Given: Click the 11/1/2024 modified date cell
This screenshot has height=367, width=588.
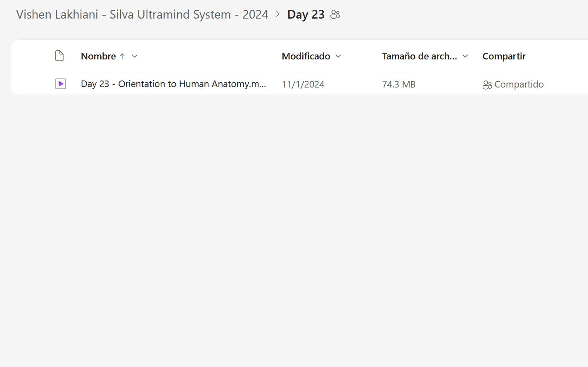Looking at the screenshot, I should tap(303, 85).
